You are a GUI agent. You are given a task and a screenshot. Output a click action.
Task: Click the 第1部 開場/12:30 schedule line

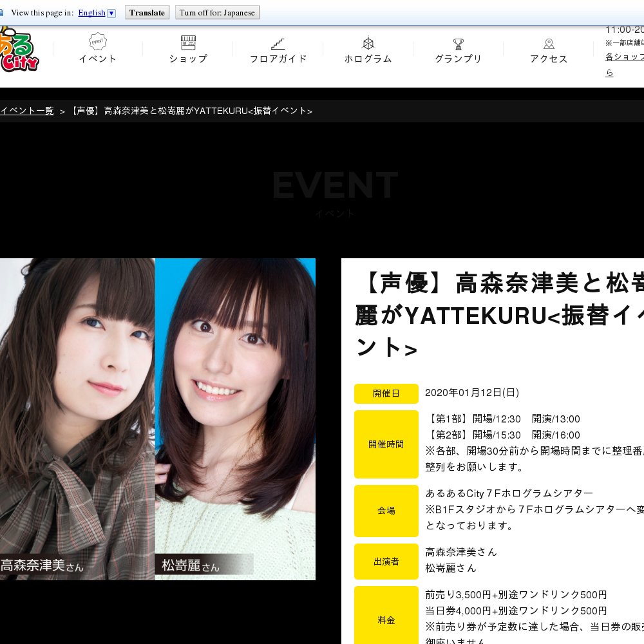click(503, 419)
